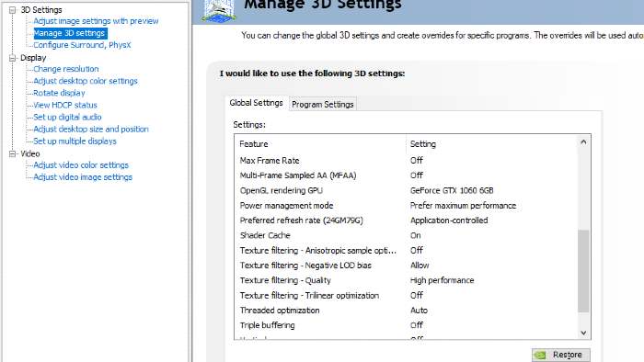Open View HDCP status page
The width and height of the screenshot is (644, 362).
[x=65, y=105]
